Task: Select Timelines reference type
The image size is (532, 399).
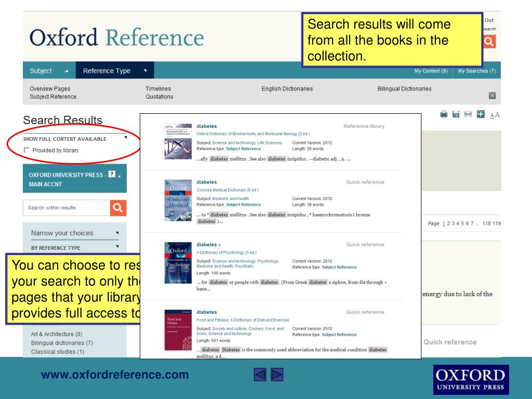Action: click(158, 88)
